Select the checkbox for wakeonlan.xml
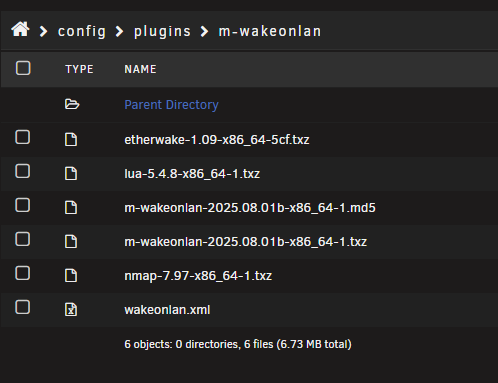498x383 pixels. click(x=23, y=307)
